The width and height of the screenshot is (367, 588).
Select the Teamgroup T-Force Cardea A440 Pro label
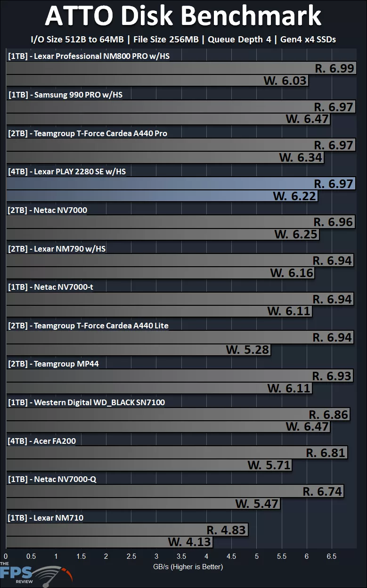(88, 133)
